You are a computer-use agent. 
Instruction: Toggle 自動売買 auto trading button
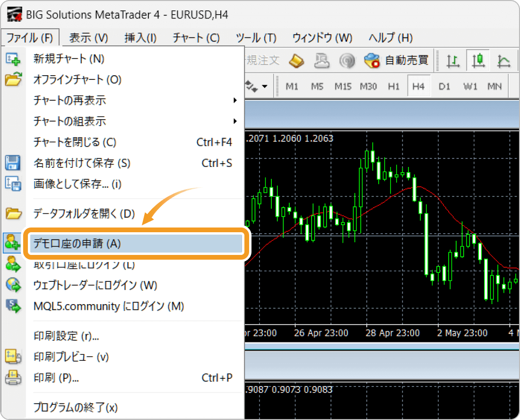396,61
